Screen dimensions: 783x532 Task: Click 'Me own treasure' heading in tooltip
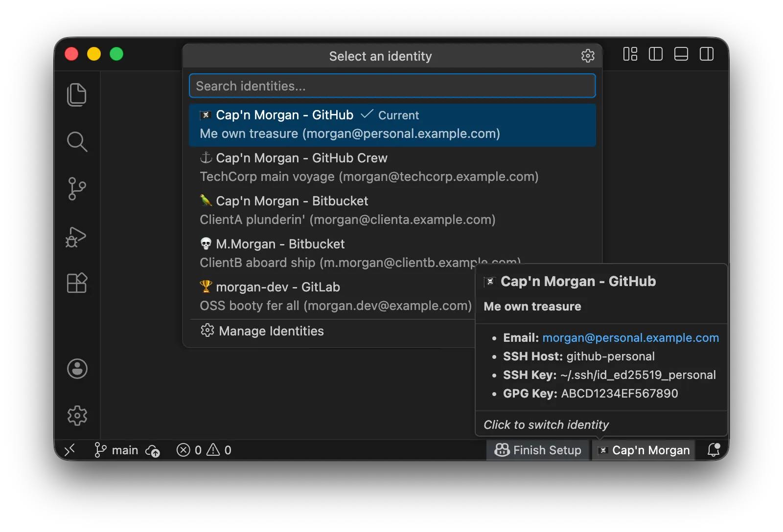532,307
